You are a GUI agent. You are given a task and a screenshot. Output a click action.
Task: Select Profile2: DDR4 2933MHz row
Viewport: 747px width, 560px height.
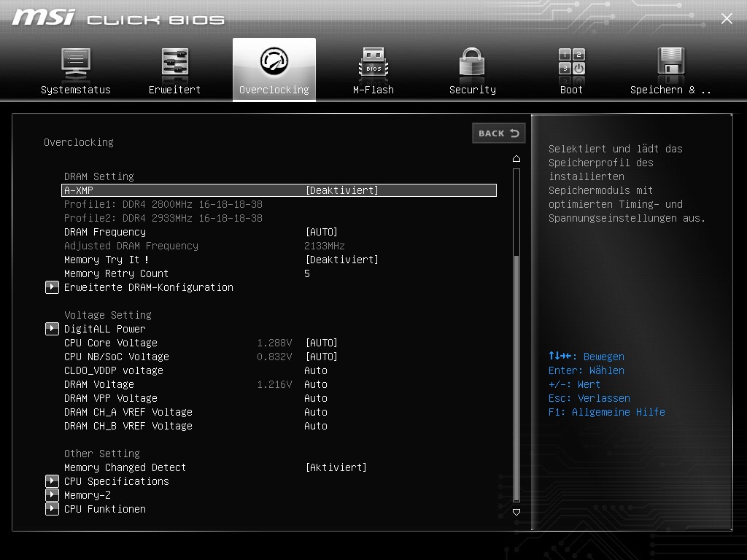163,218
